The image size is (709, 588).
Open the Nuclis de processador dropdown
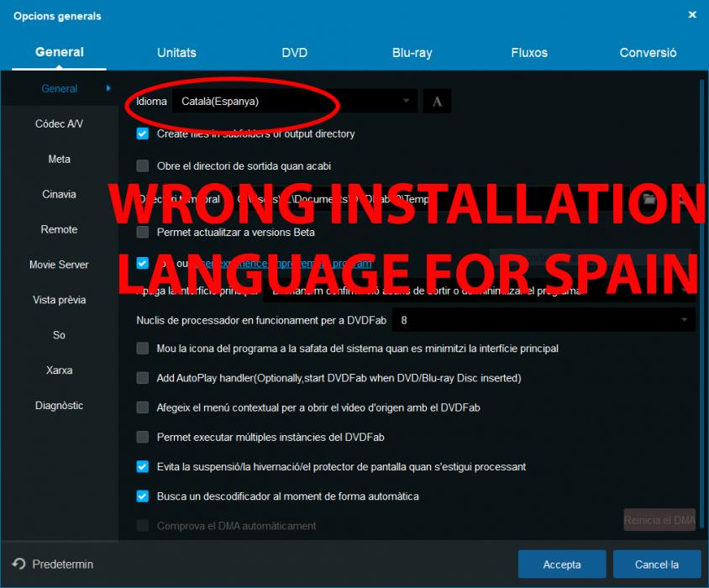(543, 320)
